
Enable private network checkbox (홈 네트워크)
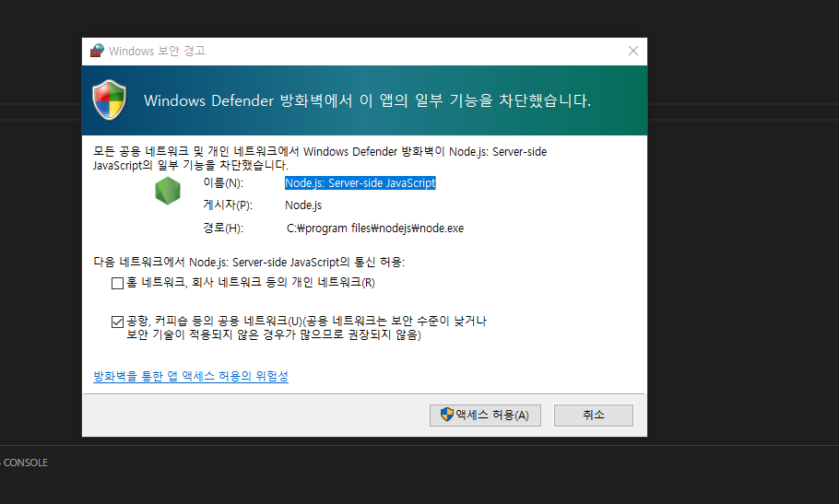tap(117, 283)
